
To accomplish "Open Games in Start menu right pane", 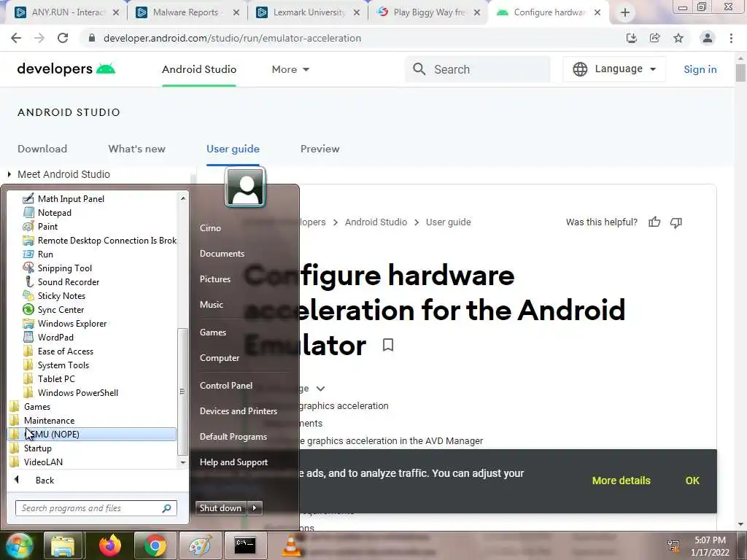I will click(212, 332).
